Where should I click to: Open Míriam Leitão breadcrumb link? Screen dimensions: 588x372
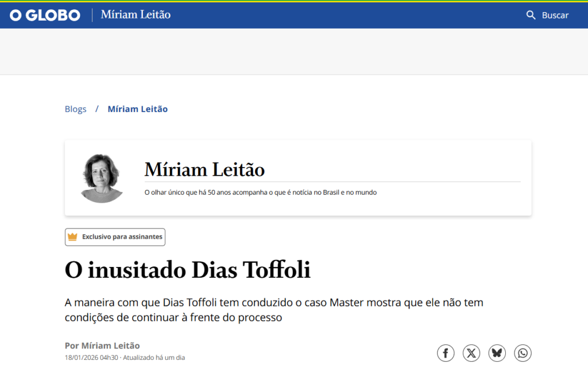138,109
